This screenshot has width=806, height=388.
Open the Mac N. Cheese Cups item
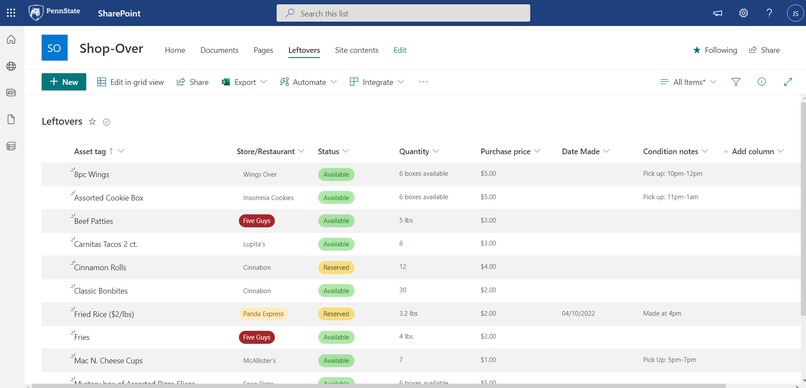108,361
